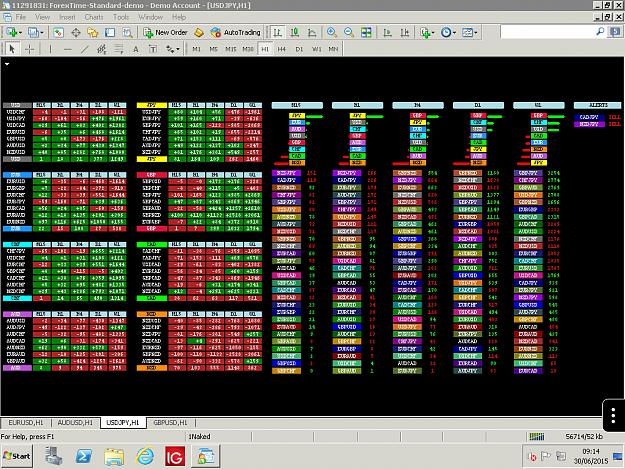The width and height of the screenshot is (625, 469).
Task: Click the small triangle at chart top-left
Action: pyautogui.click(x=7, y=63)
